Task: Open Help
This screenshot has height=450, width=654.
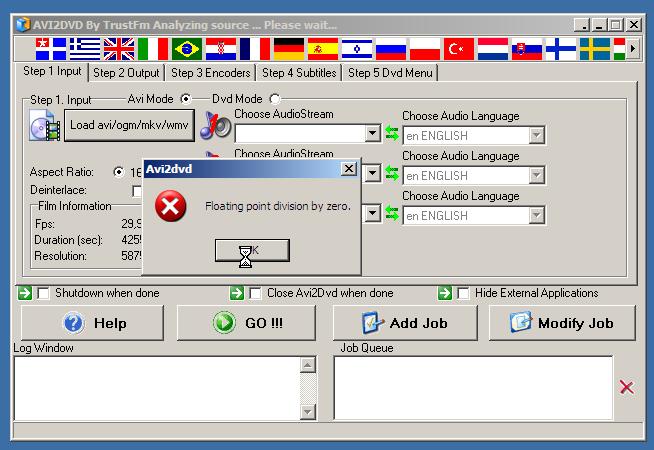Action: click(92, 323)
